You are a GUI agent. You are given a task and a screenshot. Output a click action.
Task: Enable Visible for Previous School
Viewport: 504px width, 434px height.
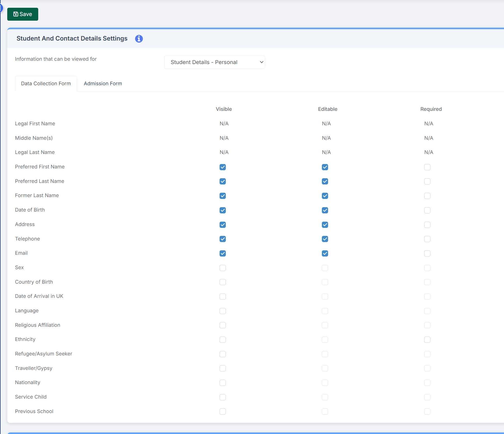pos(223,412)
